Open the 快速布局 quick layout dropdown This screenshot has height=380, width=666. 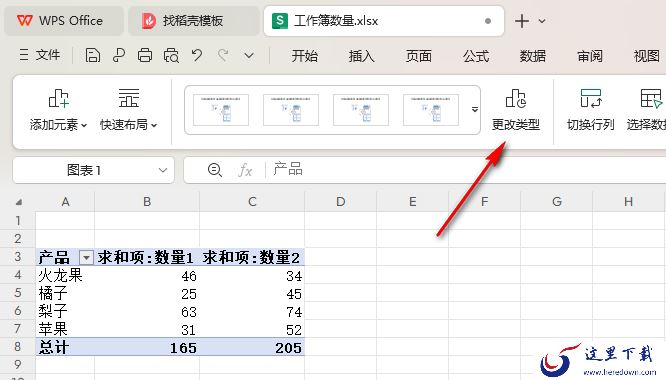coord(129,110)
